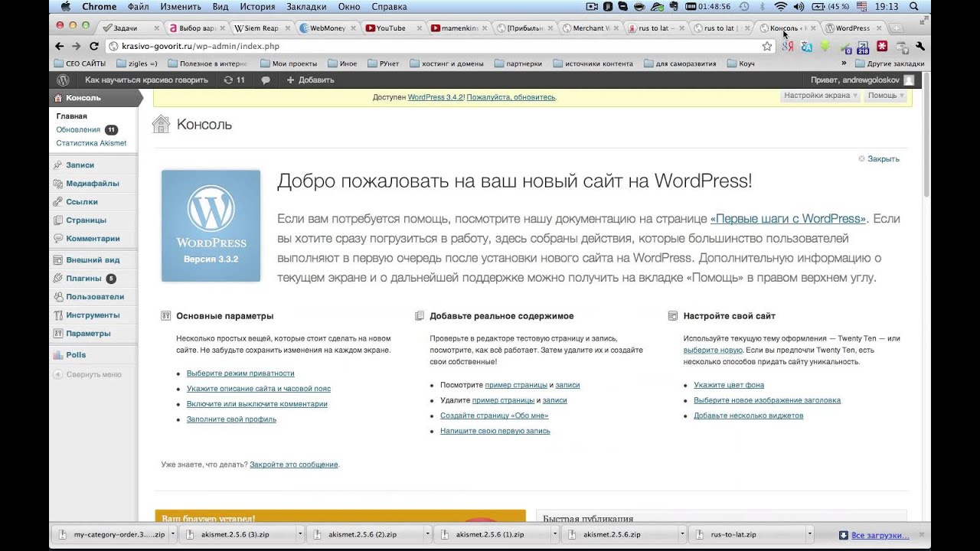Click Пожалуйста, обновитесь link
This screenshot has height=551, width=980.
click(x=511, y=97)
